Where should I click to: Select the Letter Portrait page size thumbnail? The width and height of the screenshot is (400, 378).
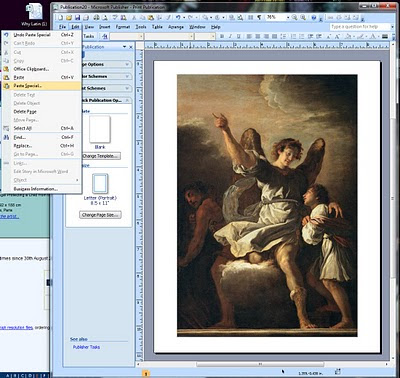[x=100, y=184]
